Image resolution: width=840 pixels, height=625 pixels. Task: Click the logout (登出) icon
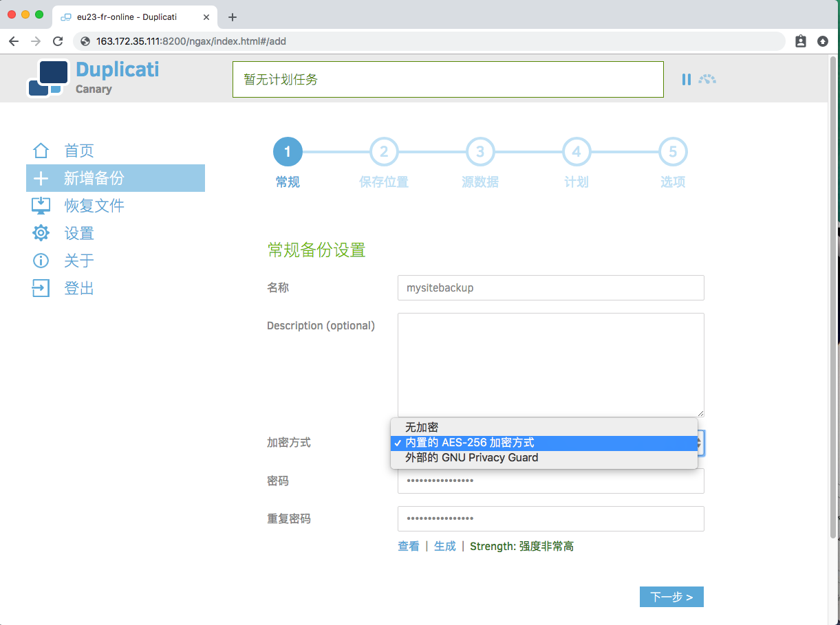point(41,288)
